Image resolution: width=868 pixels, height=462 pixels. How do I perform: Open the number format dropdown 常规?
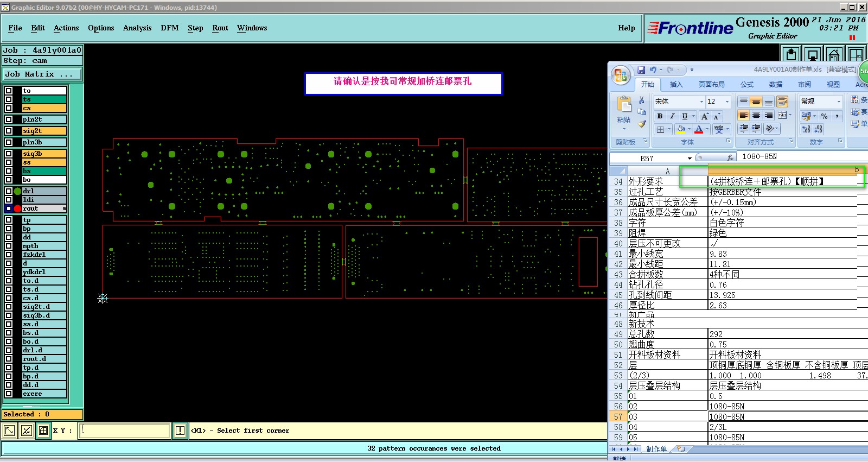[839, 102]
